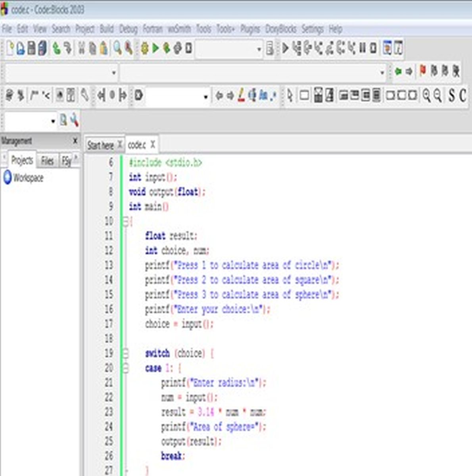Open the Build menu
Image resolution: width=472 pixels, height=476 pixels.
pos(106,29)
